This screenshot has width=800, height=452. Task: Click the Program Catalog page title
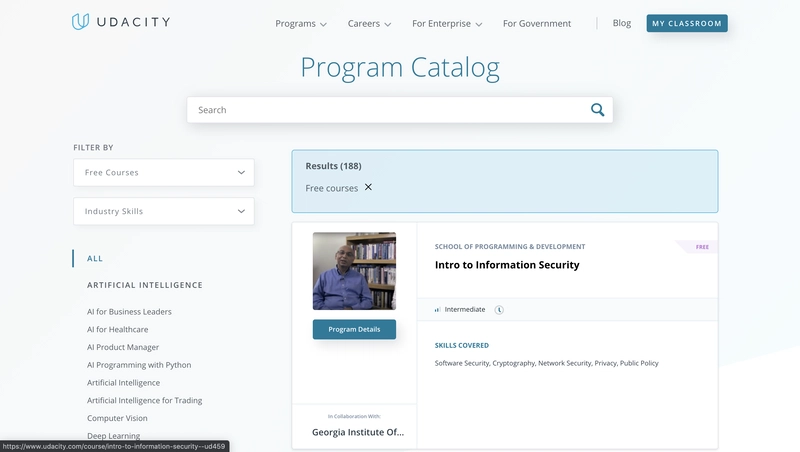[x=400, y=68]
